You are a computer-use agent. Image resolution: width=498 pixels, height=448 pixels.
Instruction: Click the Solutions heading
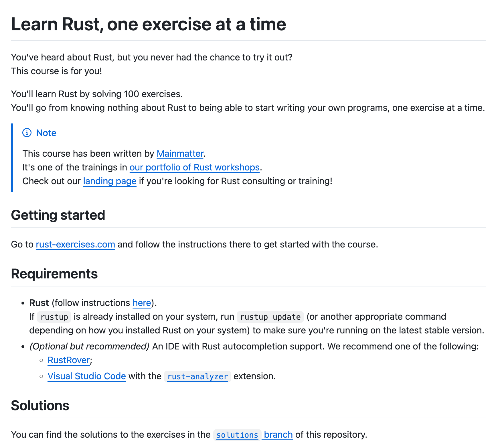(40, 406)
